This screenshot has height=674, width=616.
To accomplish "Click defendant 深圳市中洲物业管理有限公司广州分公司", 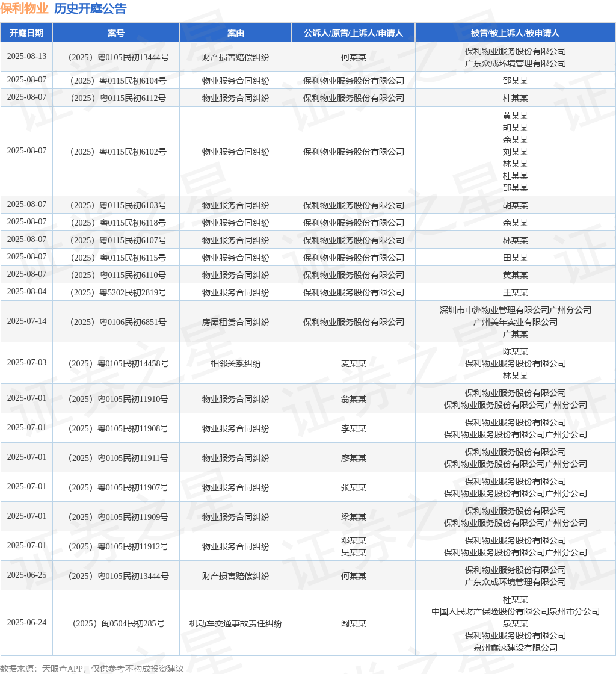I will (x=515, y=310).
